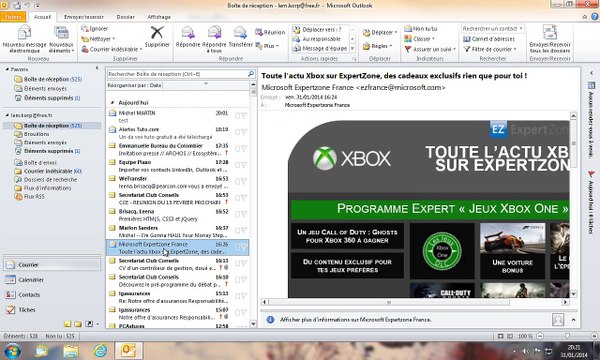Open Assurer un suivi flag menu
The width and height of the screenshot is (600, 360).
pyautogui.click(x=430, y=49)
